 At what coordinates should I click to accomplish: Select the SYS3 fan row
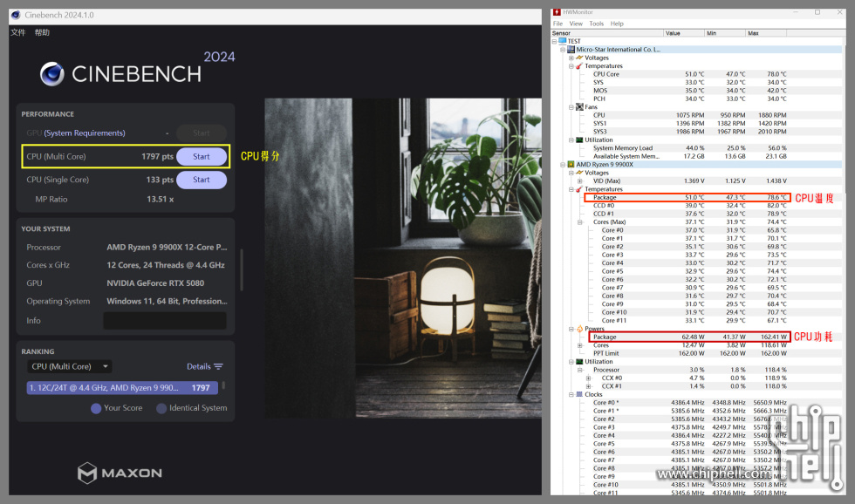click(x=690, y=132)
